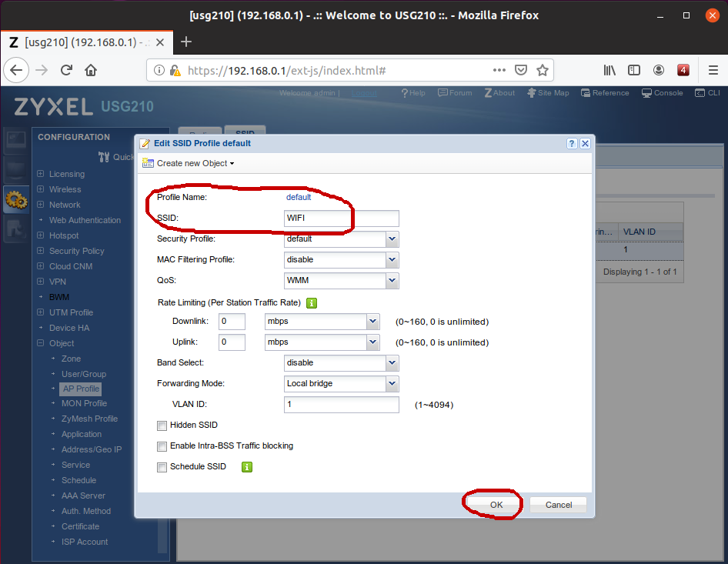The width and height of the screenshot is (728, 564).
Task: Close the usg210 browser tab
Action: click(x=160, y=42)
